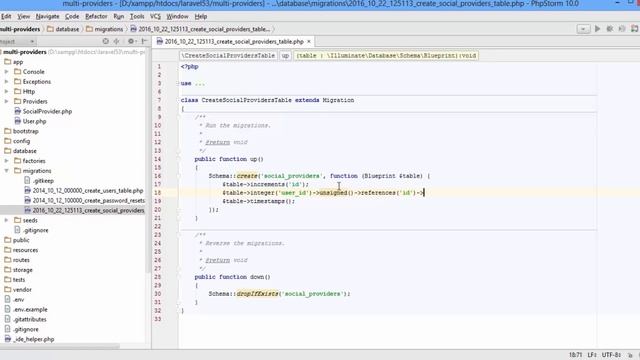Open the Help menu

(x=200, y=16)
